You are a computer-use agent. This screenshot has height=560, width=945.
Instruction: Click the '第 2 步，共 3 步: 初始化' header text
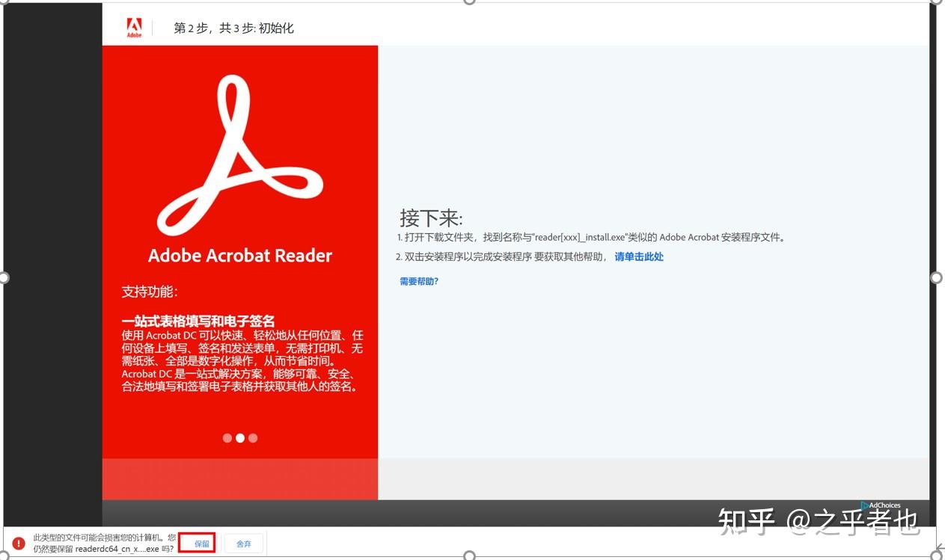tap(233, 28)
